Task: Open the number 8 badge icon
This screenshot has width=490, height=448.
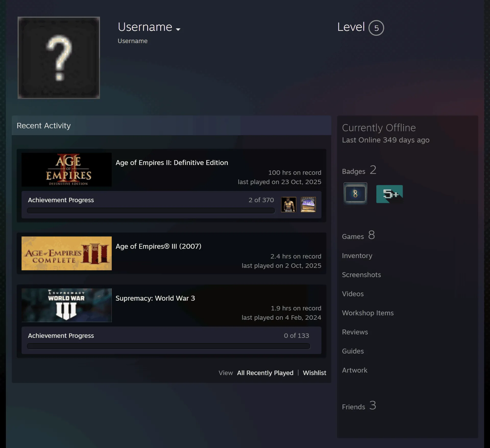Action: point(355,194)
